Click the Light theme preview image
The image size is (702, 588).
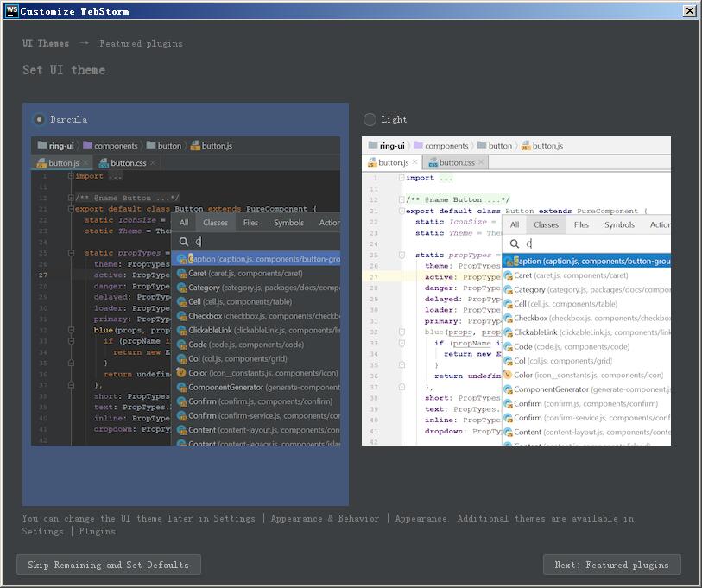coord(516,291)
